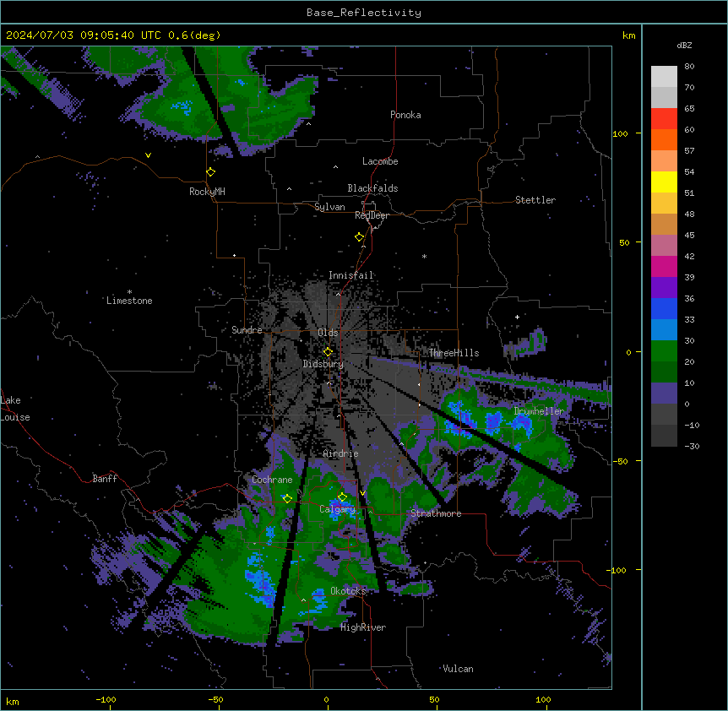Select the yellow diamond marker south of RedDeer
The height and width of the screenshot is (711, 728).
click(x=359, y=237)
